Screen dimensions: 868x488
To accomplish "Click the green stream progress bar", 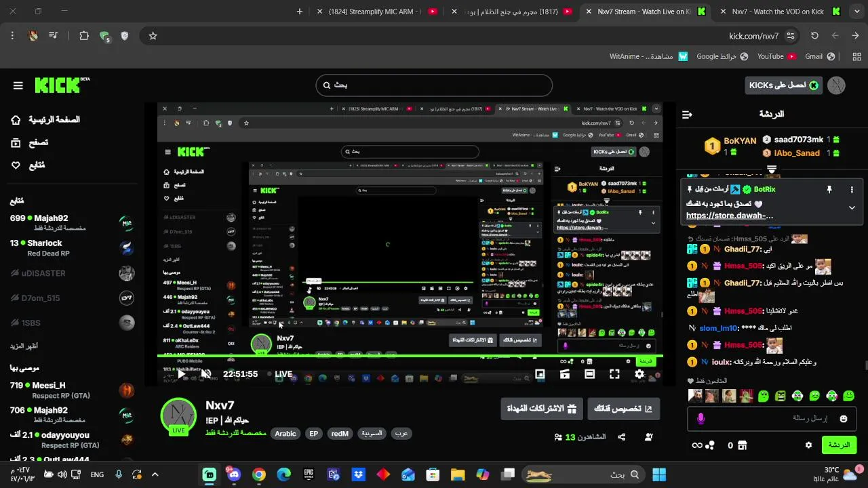I will 410,356.
